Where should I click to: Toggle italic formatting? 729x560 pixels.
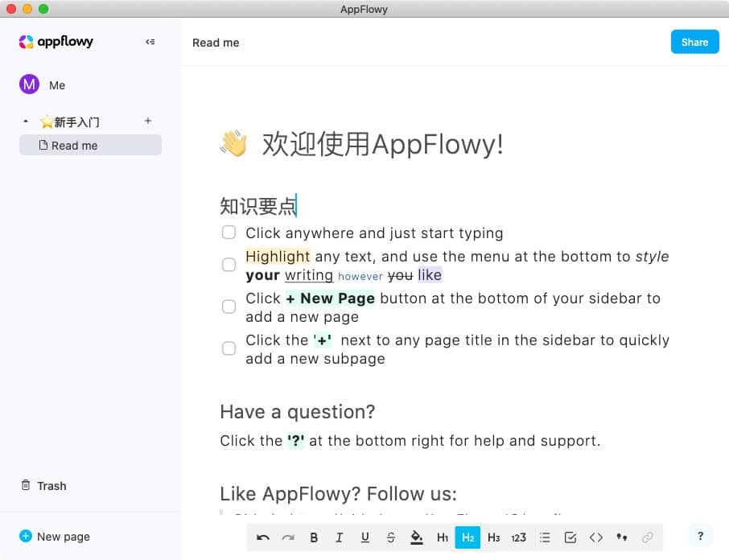click(x=340, y=537)
